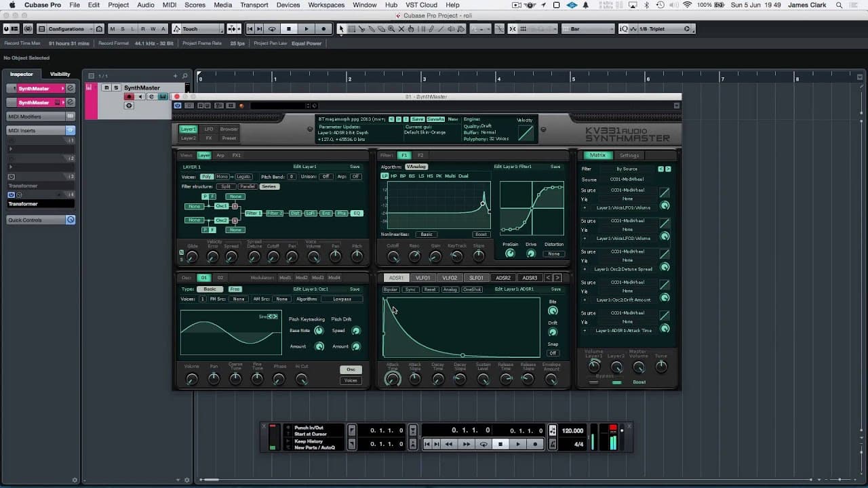
Task: Enable Free mode on the oscillator
Action: click(235, 289)
